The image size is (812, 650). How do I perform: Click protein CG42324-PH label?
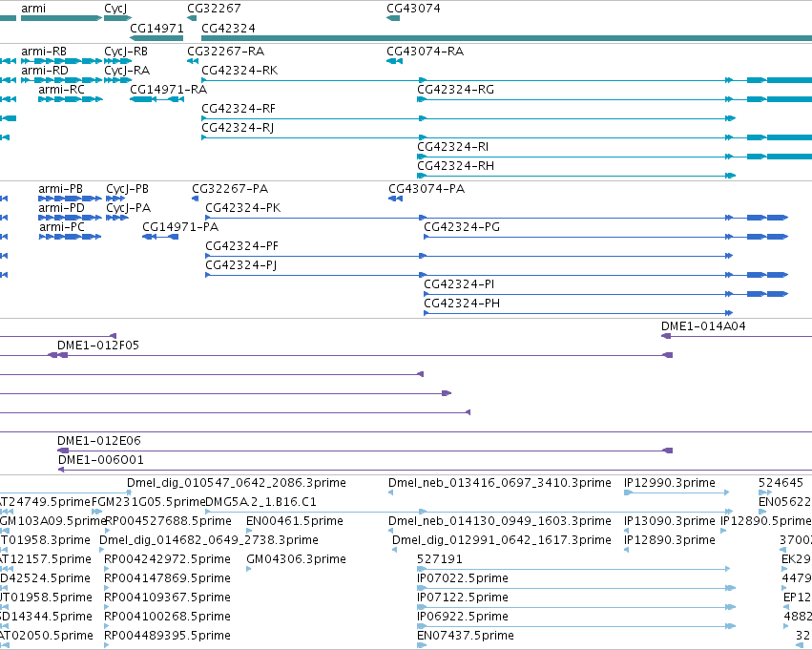(x=462, y=304)
